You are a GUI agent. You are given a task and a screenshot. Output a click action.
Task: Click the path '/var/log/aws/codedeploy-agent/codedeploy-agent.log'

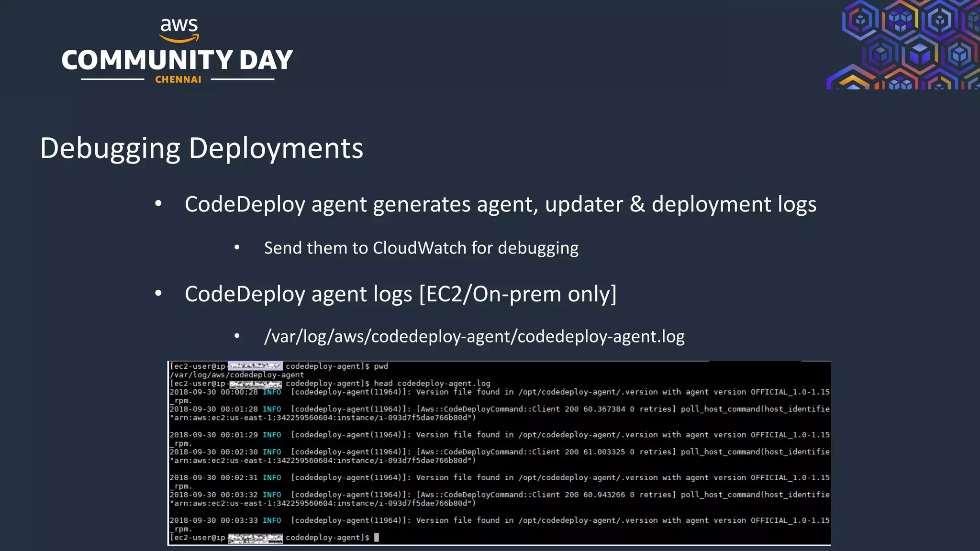coord(474,337)
